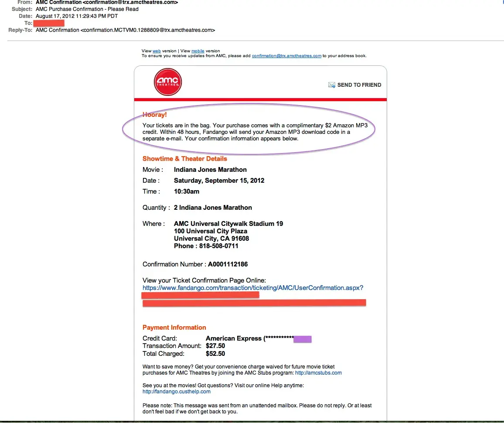Click Universal City, CA 91608 line
The image size is (504, 423).
tap(211, 238)
